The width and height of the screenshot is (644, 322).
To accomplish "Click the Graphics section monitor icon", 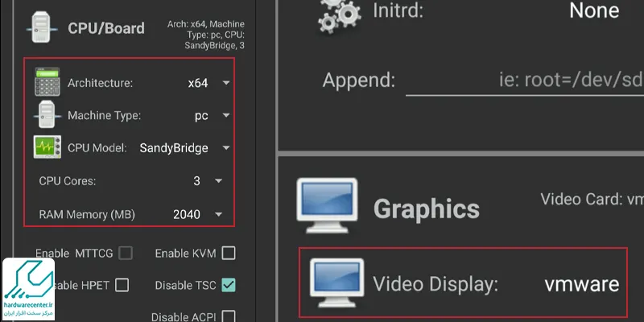I will (327, 205).
